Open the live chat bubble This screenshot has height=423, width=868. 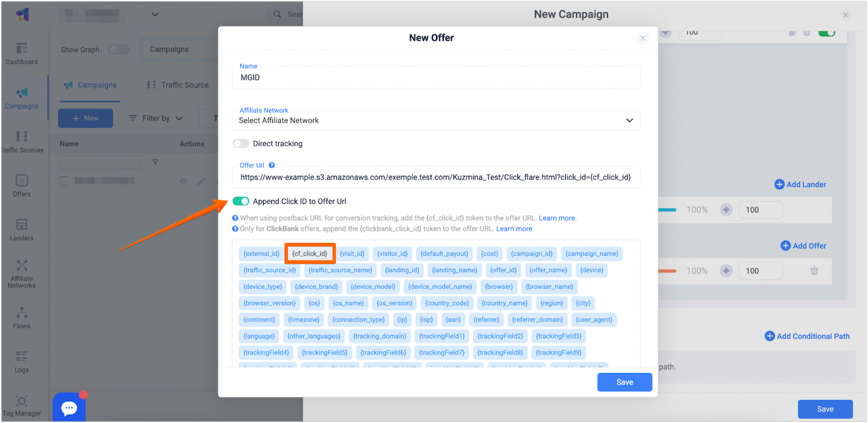pos(69,407)
